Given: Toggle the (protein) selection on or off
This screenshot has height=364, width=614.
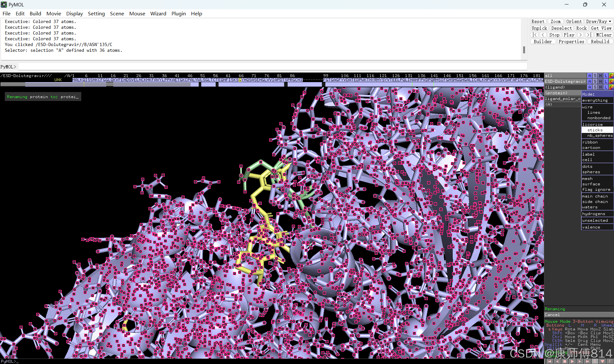Looking at the screenshot, I should [562, 93].
